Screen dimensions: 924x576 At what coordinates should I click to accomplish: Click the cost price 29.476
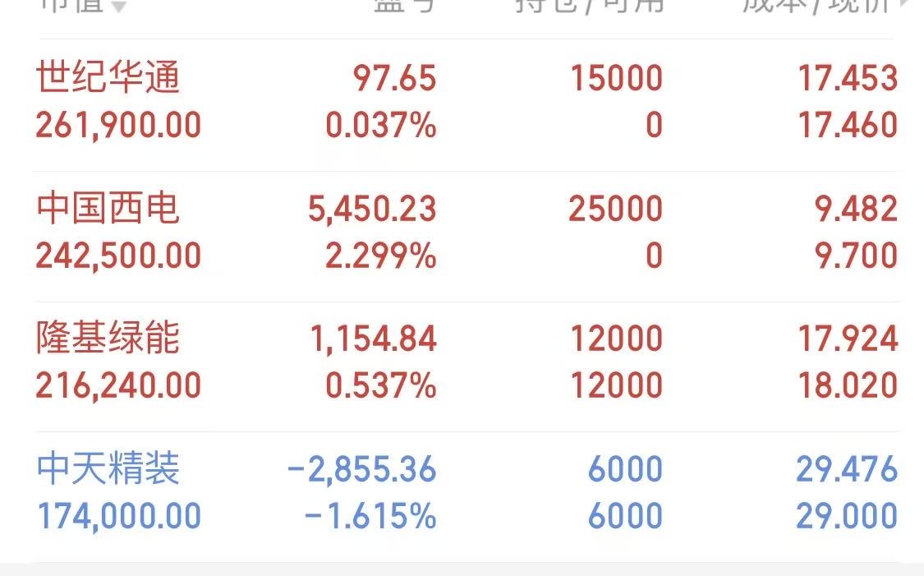coord(847,469)
